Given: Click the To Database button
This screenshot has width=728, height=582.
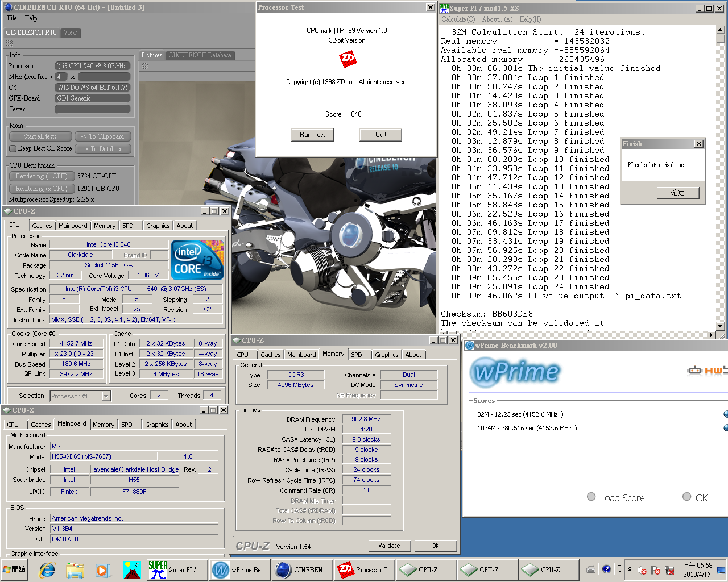Looking at the screenshot, I should (x=103, y=149).
